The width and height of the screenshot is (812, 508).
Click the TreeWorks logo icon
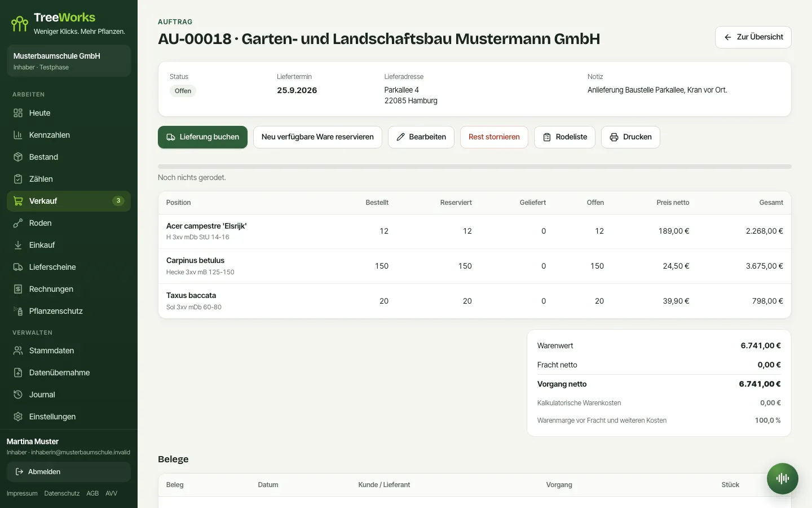(x=20, y=24)
